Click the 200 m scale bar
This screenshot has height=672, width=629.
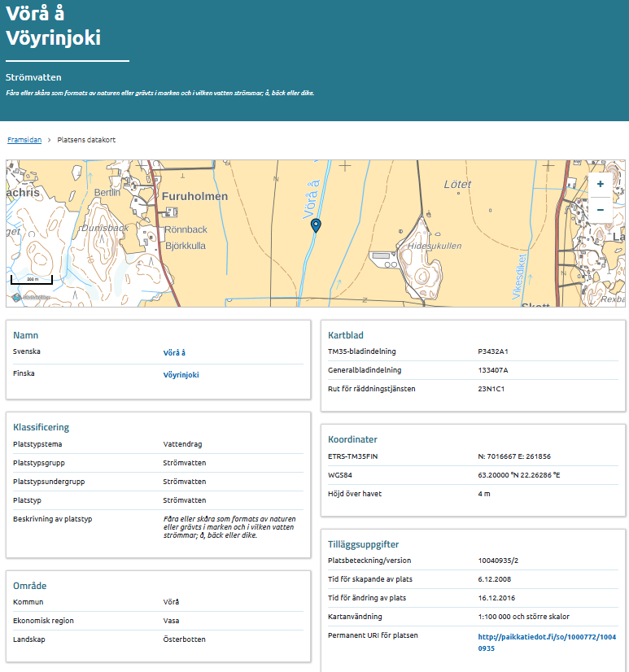pos(31,279)
